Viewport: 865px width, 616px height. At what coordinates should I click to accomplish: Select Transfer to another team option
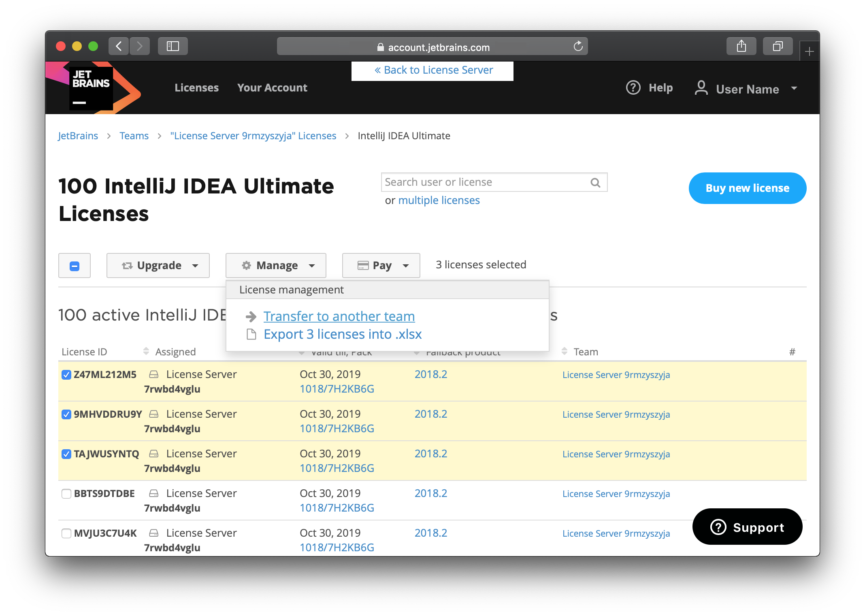[x=339, y=316]
